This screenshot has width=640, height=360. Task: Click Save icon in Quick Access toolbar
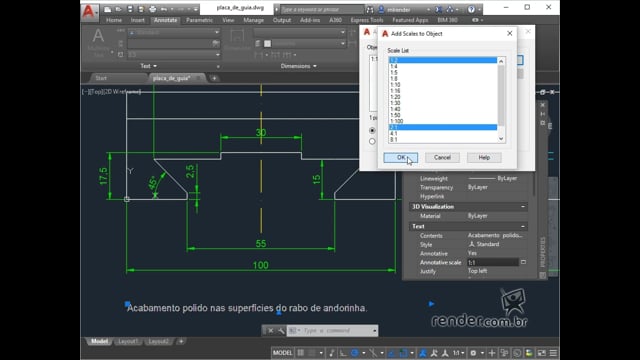(130, 9)
